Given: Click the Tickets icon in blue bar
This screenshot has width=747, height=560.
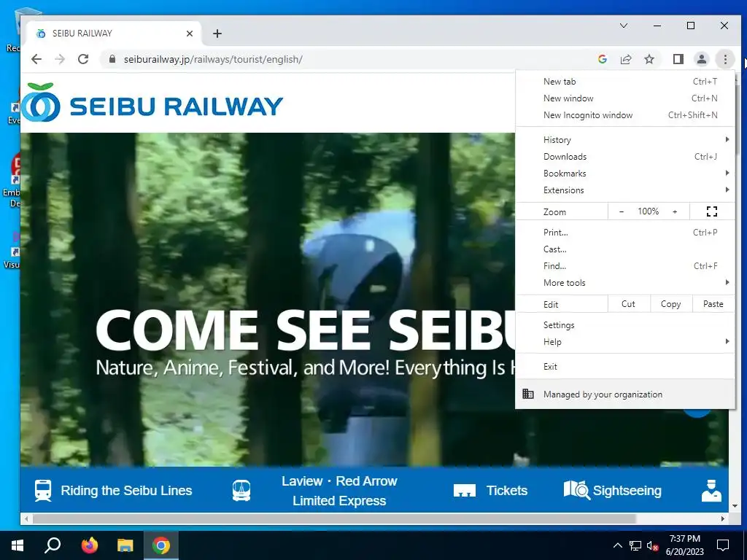Looking at the screenshot, I should 465,491.
